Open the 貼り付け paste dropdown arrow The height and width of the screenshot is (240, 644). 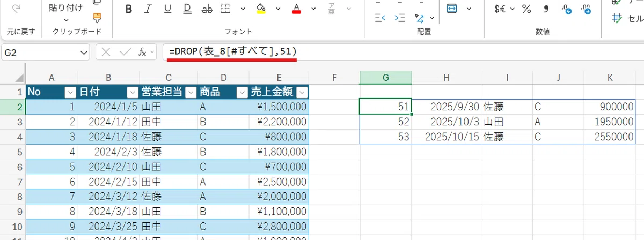tap(66, 20)
